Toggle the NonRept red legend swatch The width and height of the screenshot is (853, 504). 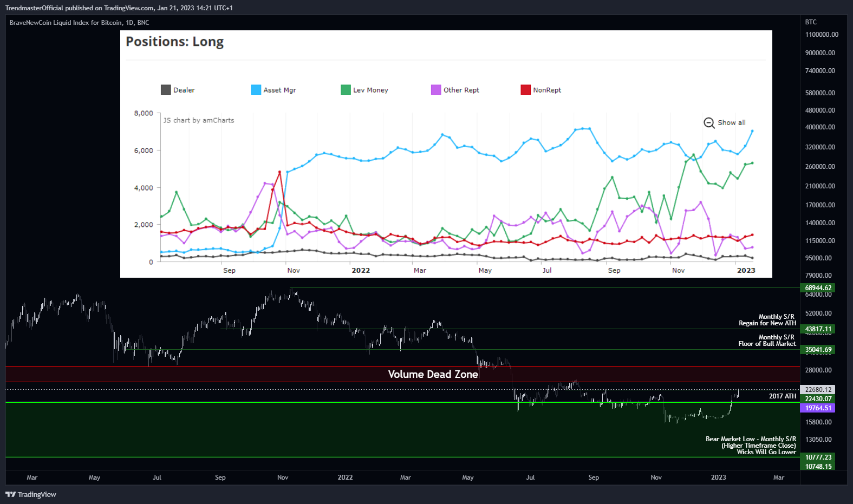coord(525,90)
